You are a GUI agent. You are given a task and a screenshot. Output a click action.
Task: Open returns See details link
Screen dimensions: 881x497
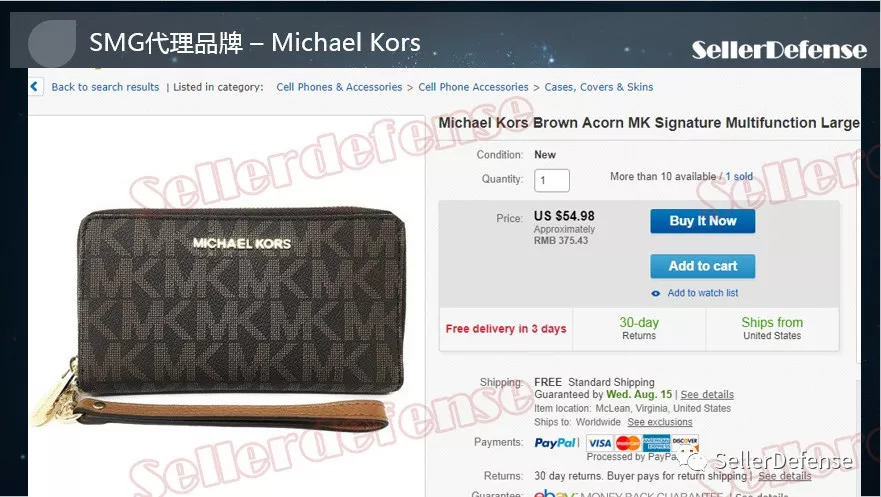(x=784, y=476)
